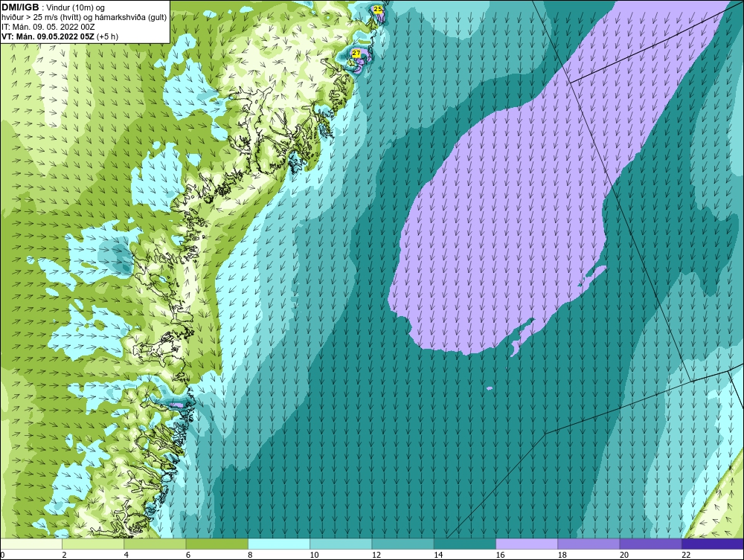The image size is (744, 560).
Task: Click the dark teal 14–16 m/s swatch
Action: tap(465, 544)
